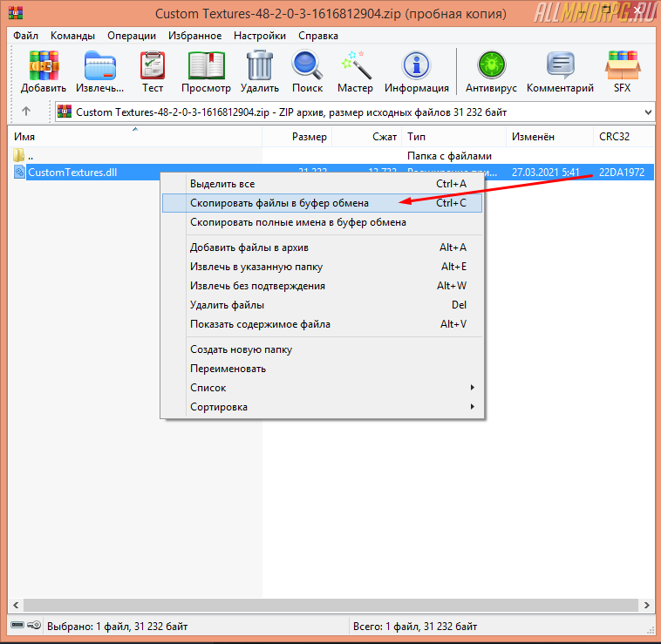Open the Справка menu
Screen dimensions: 661x644
pos(318,36)
